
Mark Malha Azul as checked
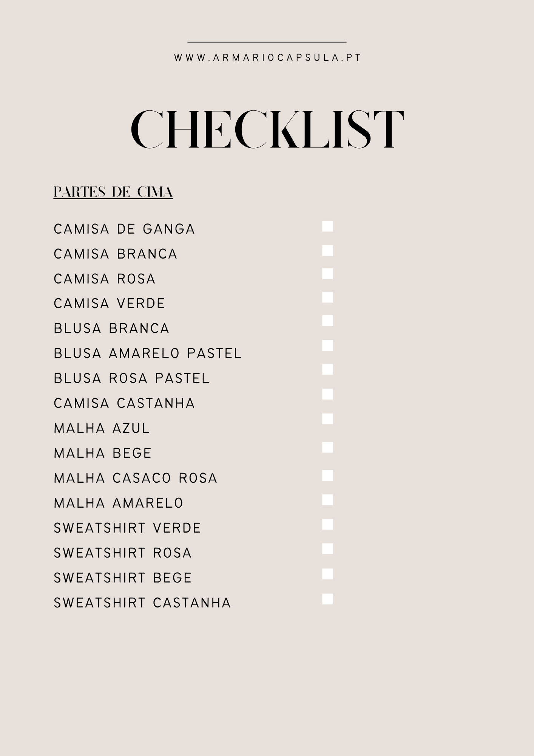[x=327, y=419]
